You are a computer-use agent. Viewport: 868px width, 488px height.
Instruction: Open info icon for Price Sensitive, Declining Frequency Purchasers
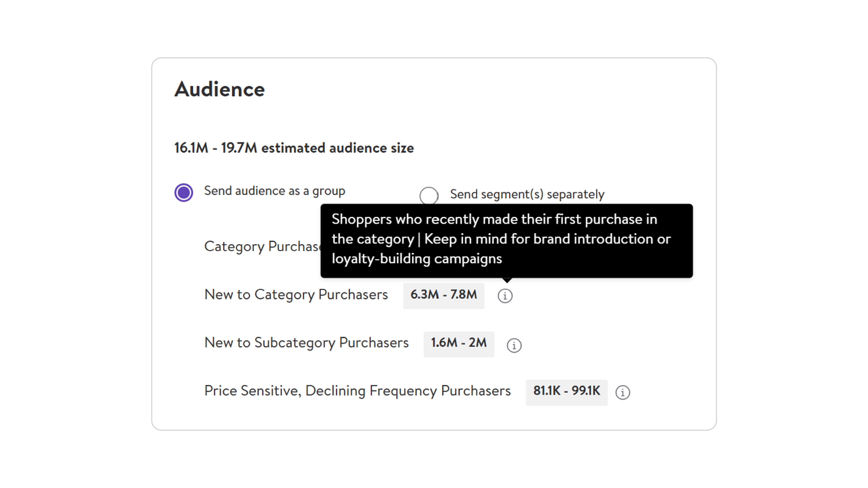(622, 392)
